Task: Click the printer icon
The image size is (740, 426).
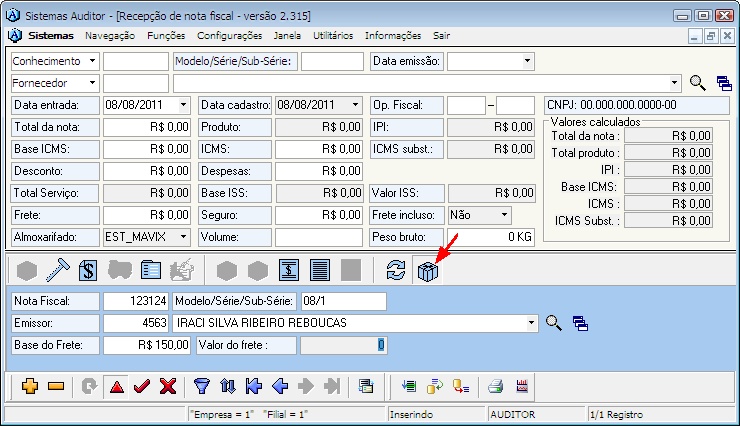Action: 494,386
